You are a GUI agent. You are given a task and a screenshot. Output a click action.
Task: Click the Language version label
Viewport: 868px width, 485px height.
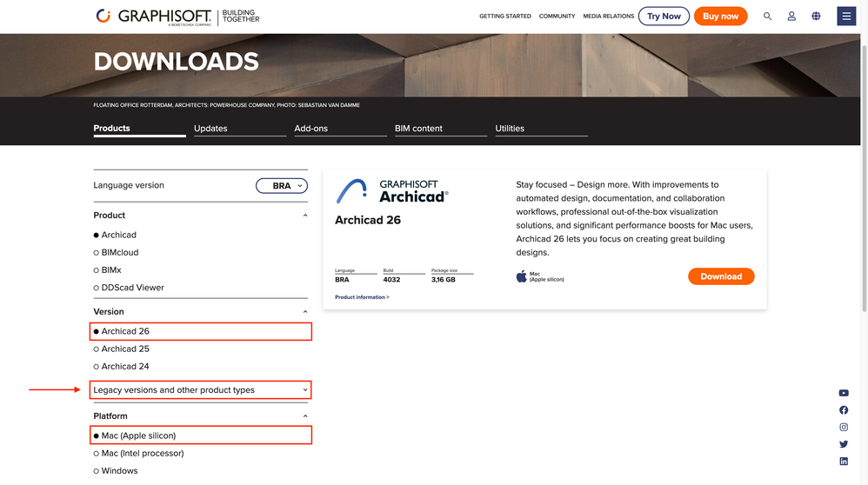click(129, 185)
